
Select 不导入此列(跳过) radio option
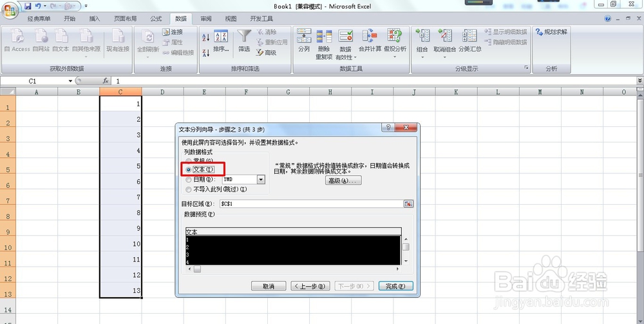click(x=189, y=189)
